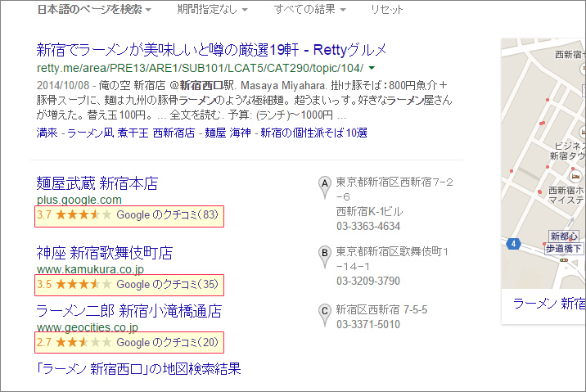Image resolution: width=586 pixels, height=392 pixels.
Task: Click the www.kamukura.co.jp URL text
Action: click(x=90, y=269)
